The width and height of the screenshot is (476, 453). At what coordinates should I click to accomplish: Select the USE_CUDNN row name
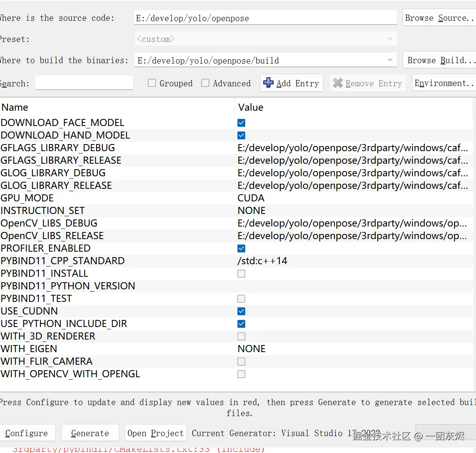click(29, 311)
